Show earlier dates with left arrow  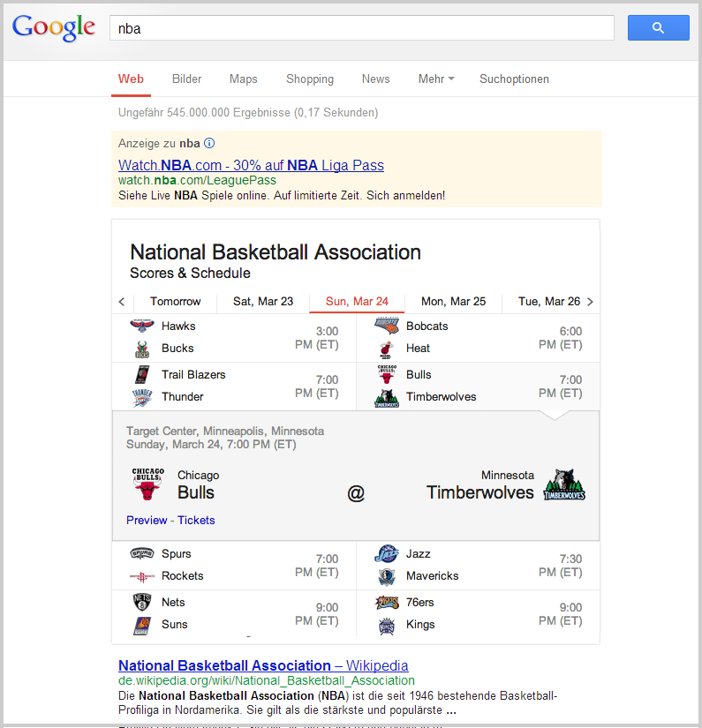click(x=122, y=302)
